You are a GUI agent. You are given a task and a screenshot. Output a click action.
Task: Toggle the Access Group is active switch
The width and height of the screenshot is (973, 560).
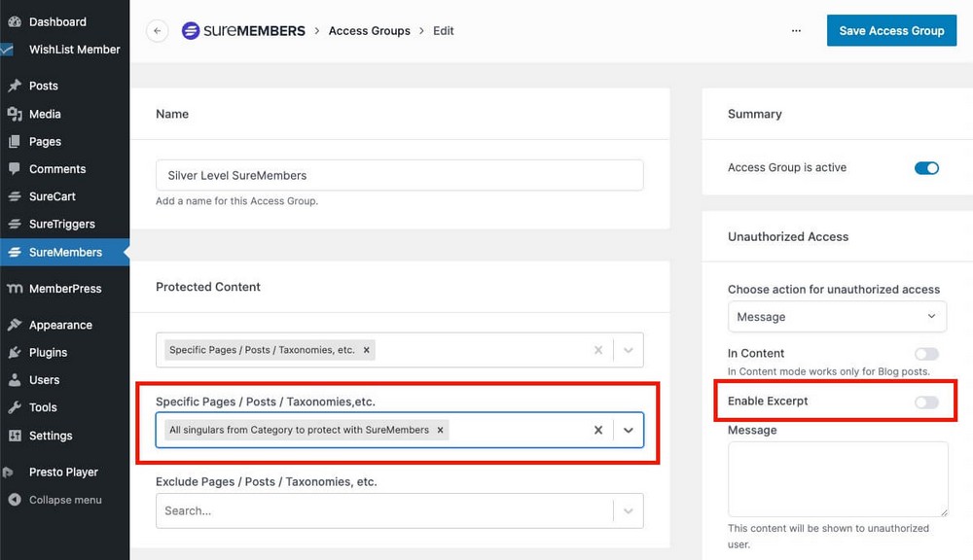tap(926, 168)
